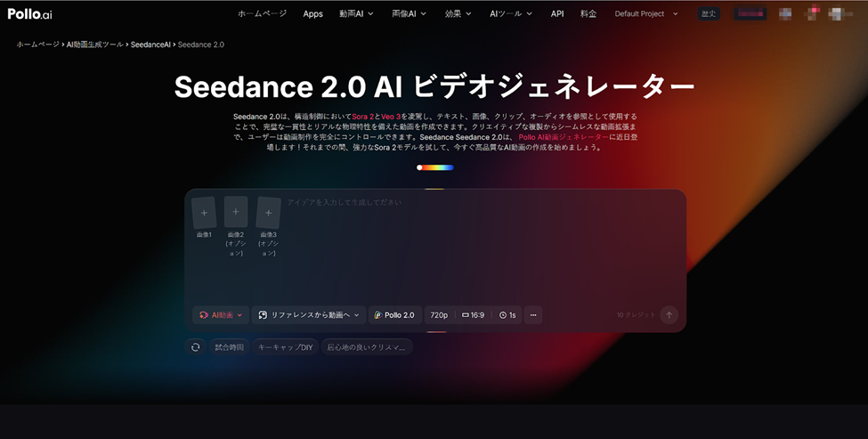Select the 16:9 aspect ratio setting

tap(474, 315)
